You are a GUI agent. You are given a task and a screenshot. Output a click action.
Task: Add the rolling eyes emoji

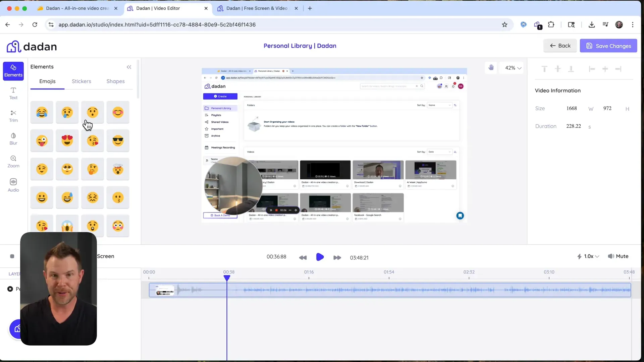tap(67, 169)
